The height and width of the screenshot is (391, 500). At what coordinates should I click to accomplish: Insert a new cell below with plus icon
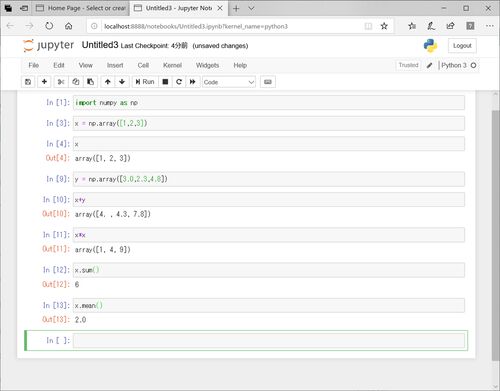(44, 82)
